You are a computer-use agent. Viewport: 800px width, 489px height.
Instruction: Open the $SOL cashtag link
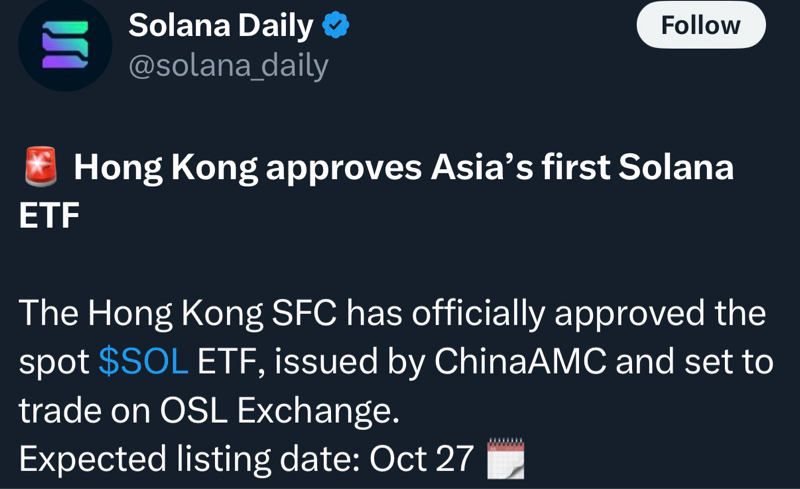(x=143, y=362)
